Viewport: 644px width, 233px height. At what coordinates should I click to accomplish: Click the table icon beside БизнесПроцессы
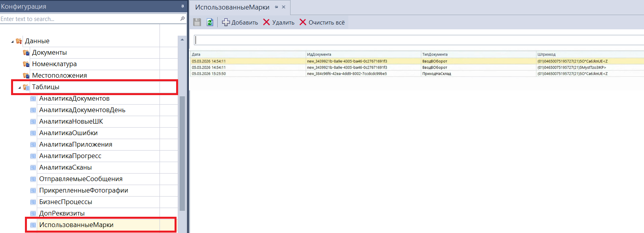(x=33, y=202)
